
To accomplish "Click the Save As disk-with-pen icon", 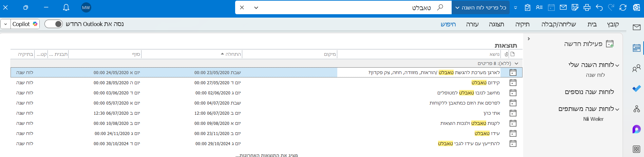I will (x=575, y=7).
